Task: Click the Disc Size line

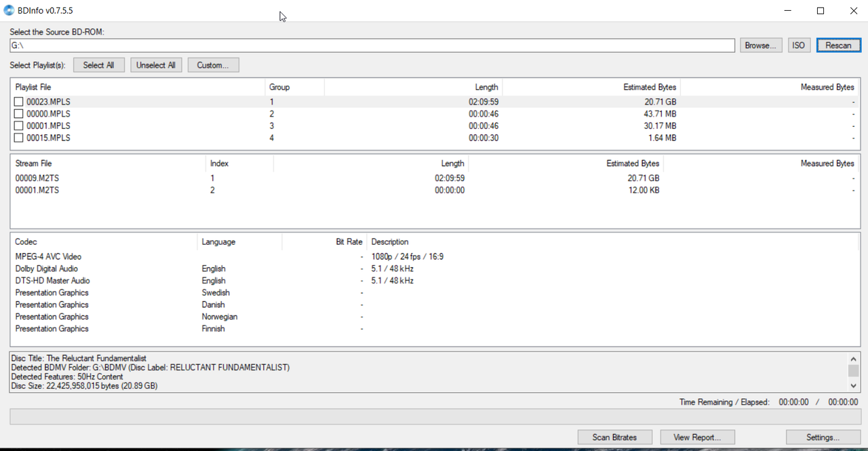Action: click(84, 386)
